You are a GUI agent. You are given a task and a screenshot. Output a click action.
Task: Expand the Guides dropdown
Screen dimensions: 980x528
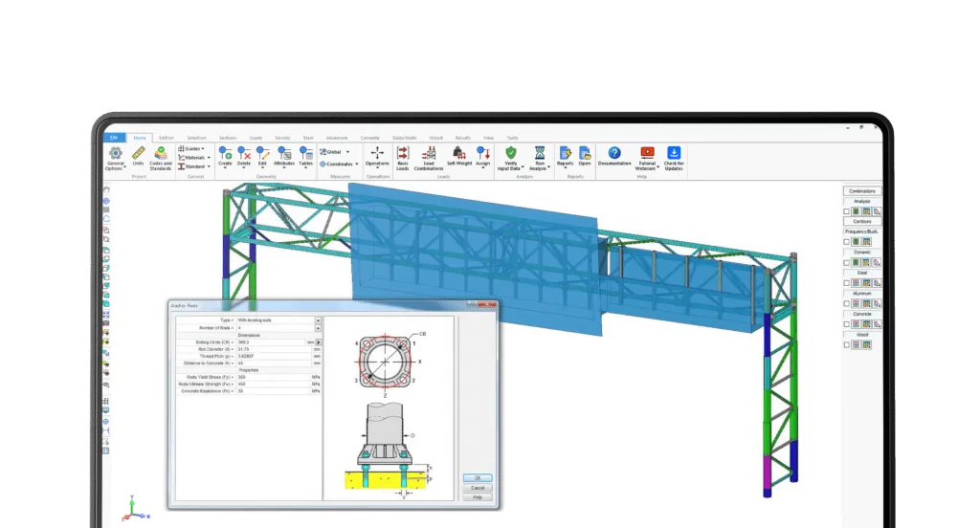pyautogui.click(x=191, y=148)
